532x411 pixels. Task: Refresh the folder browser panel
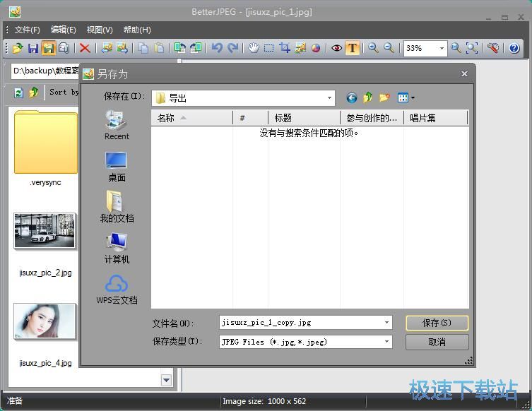point(18,93)
